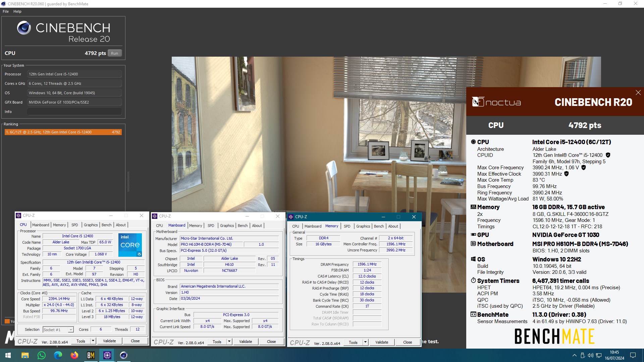Image resolution: width=644 pixels, height=362 pixels.
Task: Launch Firefox from the taskbar
Action: [74, 355]
